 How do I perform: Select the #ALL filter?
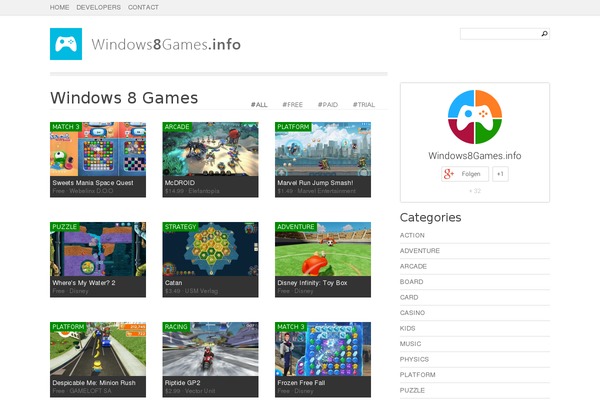click(259, 104)
